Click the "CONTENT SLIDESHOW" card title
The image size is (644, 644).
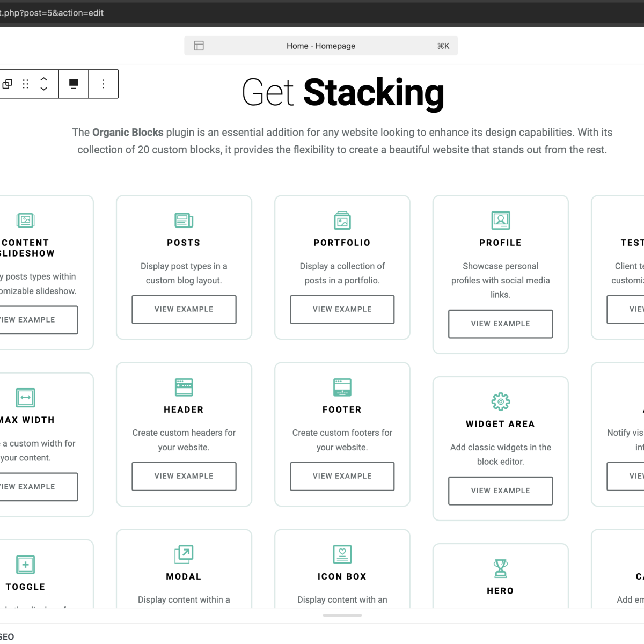[x=27, y=248]
